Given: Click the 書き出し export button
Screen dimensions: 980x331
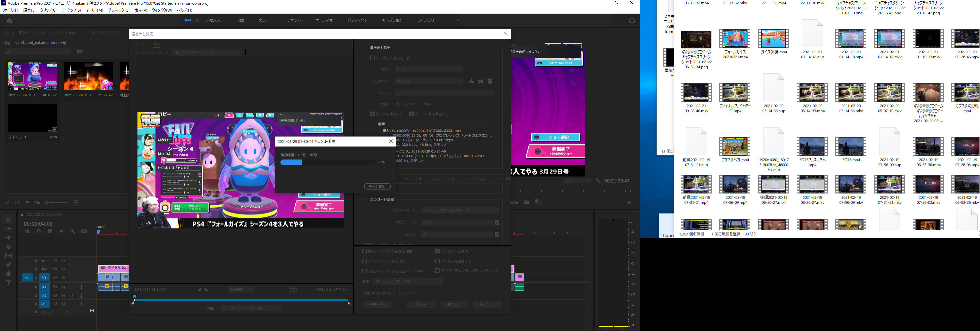Looking at the screenshot, I should point(454,304).
